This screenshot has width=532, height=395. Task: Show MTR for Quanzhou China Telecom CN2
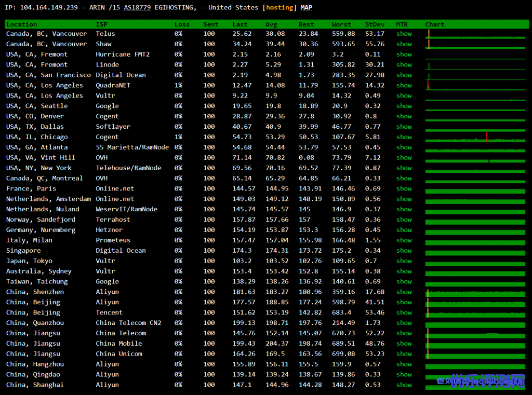[404, 323]
